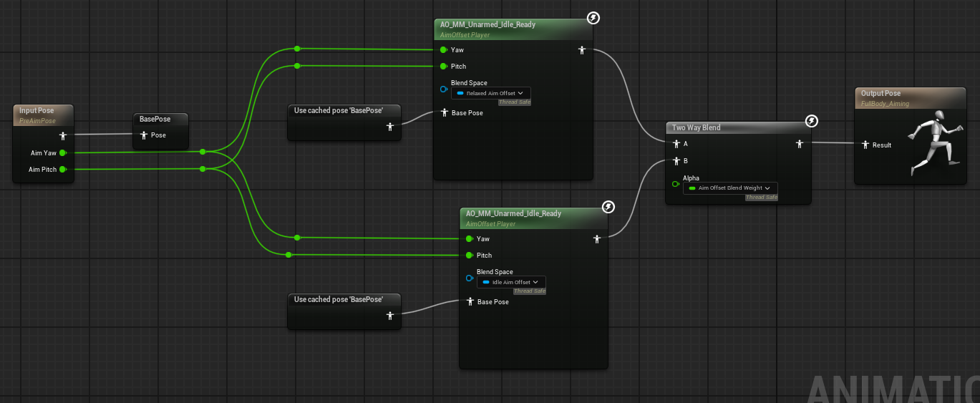Open the Relaxed Aim Offset blend space dropdown

click(x=491, y=93)
